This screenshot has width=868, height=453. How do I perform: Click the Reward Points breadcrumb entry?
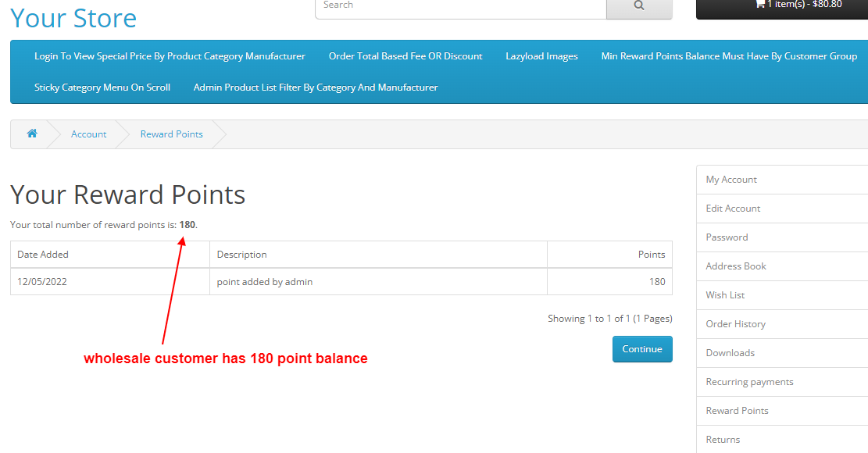coord(171,134)
